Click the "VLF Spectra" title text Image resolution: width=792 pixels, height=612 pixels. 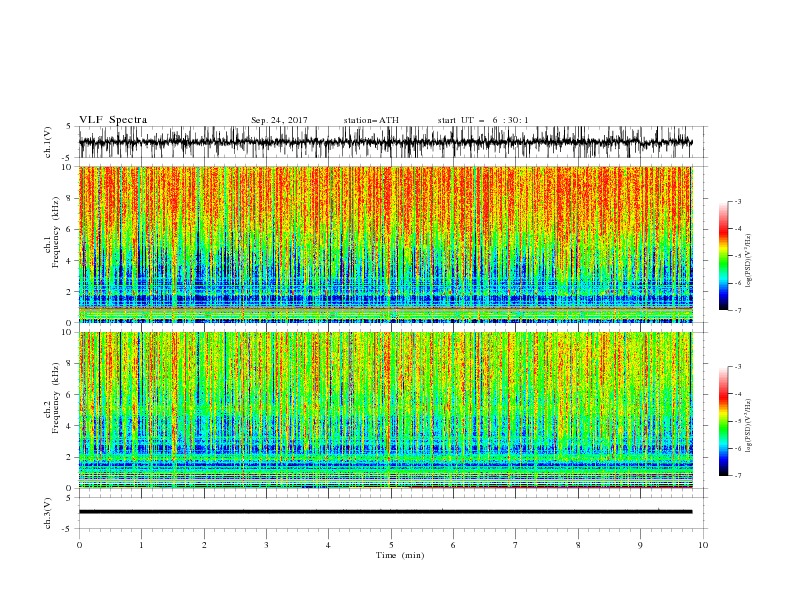click(x=113, y=120)
